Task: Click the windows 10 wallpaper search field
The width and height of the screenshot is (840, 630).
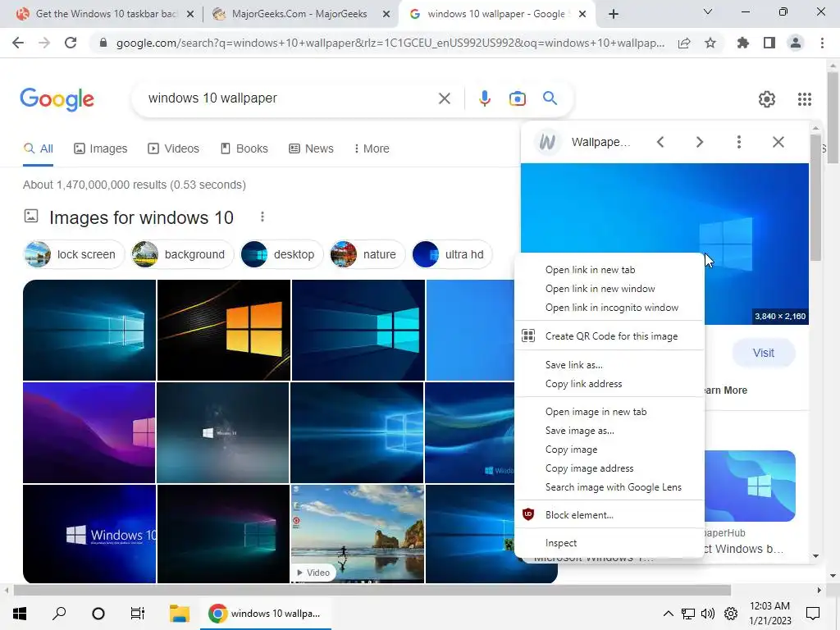Action: tap(290, 98)
